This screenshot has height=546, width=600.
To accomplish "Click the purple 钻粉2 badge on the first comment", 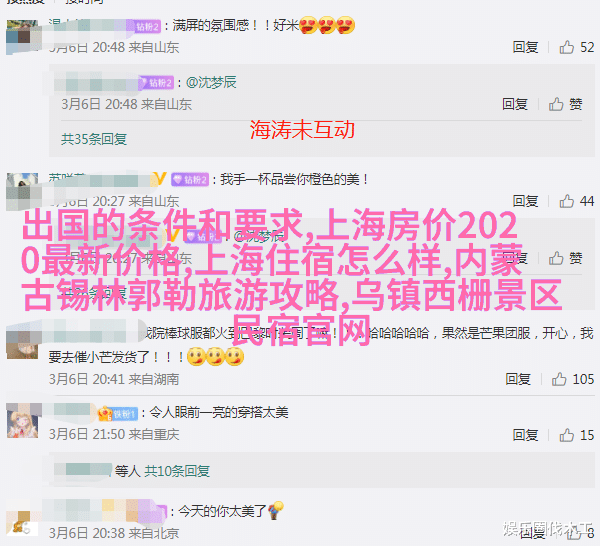I will [x=148, y=26].
